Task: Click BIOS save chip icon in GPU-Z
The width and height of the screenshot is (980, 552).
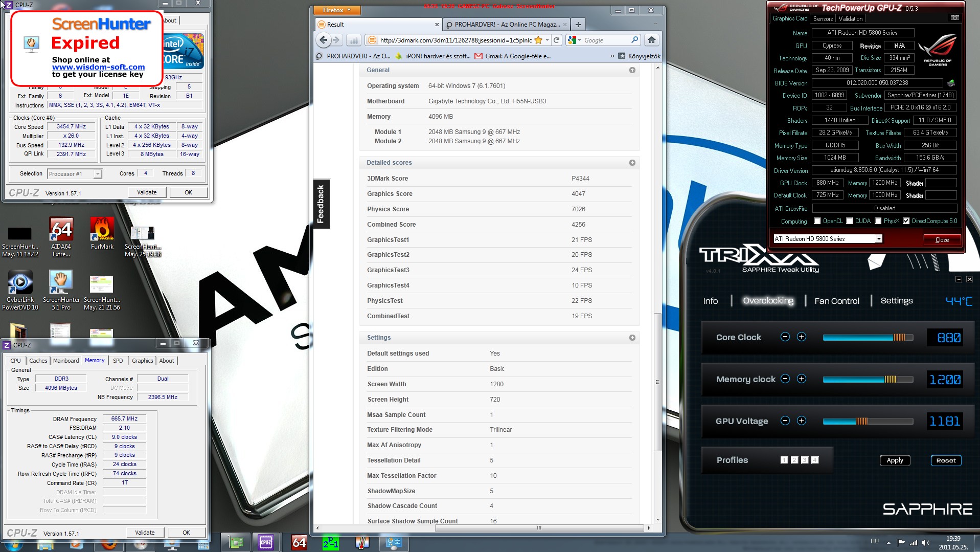Action: [951, 83]
